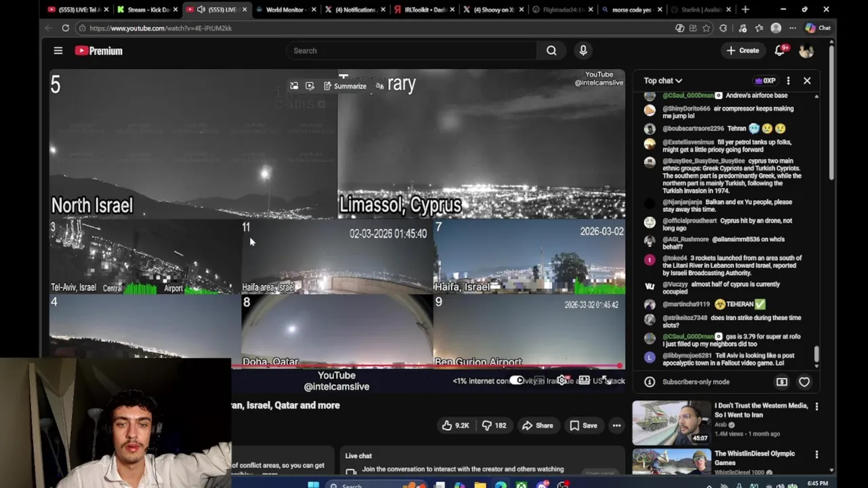Click the search magnifier button
This screenshot has height=488, width=868.
(551, 51)
